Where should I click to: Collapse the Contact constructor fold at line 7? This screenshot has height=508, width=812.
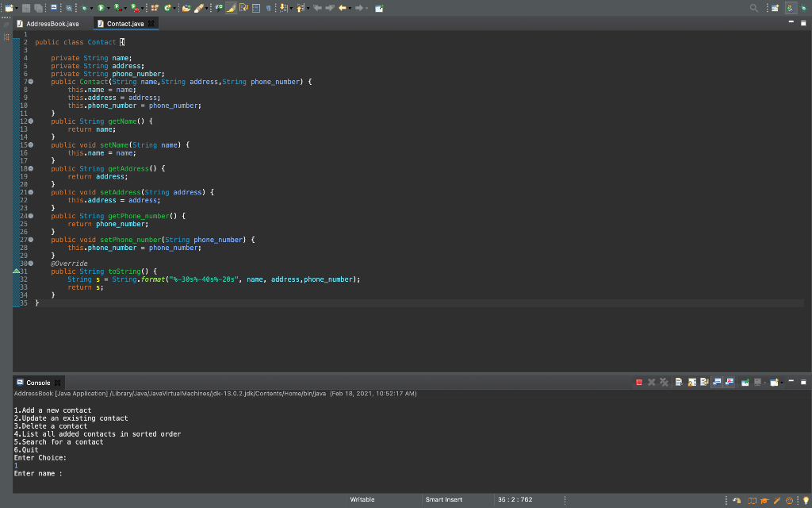[x=30, y=82]
